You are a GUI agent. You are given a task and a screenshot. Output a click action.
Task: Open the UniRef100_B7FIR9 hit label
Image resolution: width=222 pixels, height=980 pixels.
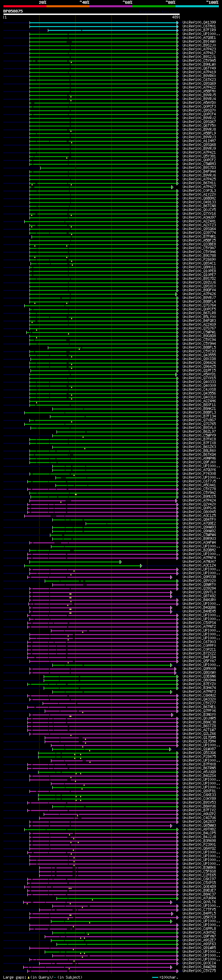(x=199, y=30)
